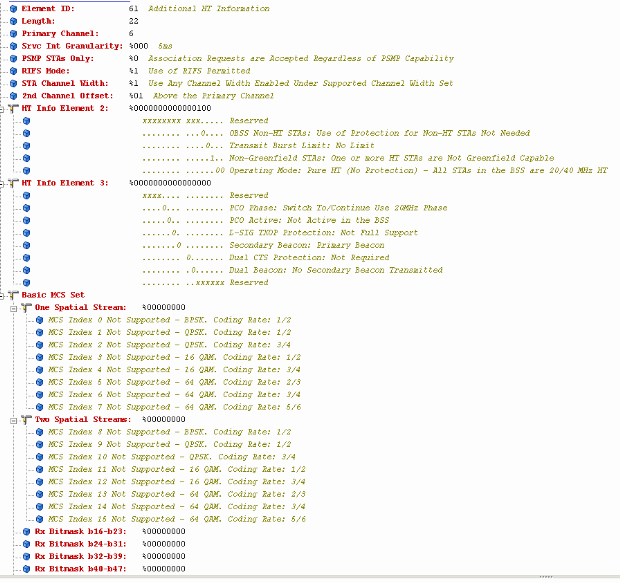Select the Two Spatial Streams label
Image resolution: width=620 pixels, height=583 pixels.
[83, 420]
